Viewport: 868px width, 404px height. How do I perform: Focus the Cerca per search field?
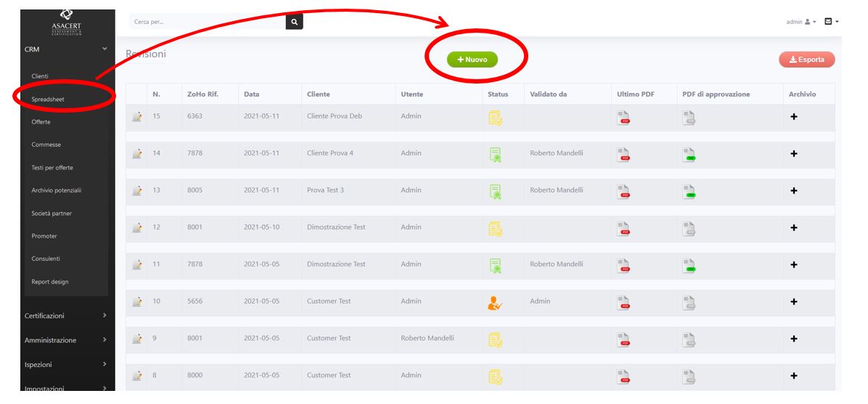tap(207, 22)
